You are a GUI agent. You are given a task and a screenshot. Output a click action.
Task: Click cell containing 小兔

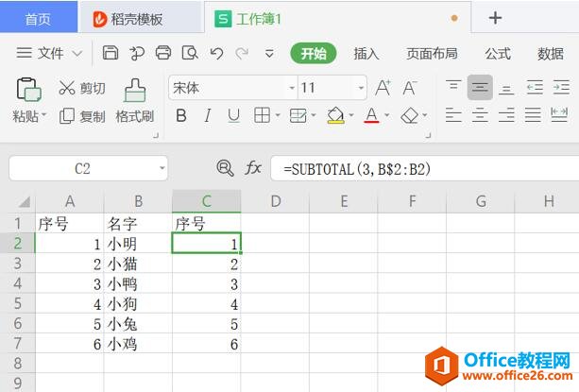[x=138, y=324]
